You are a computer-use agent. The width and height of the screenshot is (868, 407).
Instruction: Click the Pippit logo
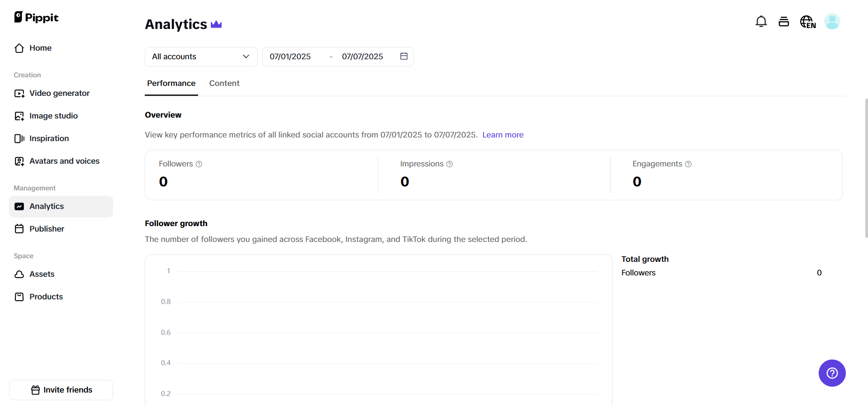tap(36, 17)
